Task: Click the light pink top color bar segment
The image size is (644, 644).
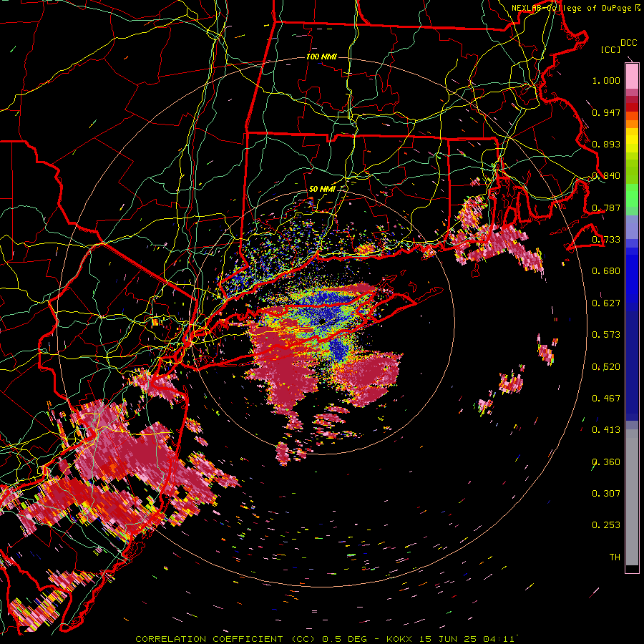Action: [x=632, y=77]
